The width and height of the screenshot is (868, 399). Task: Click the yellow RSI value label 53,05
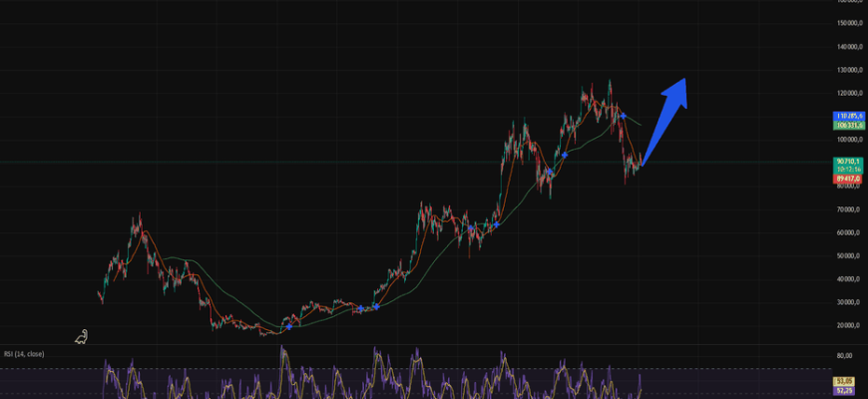pyautogui.click(x=845, y=381)
